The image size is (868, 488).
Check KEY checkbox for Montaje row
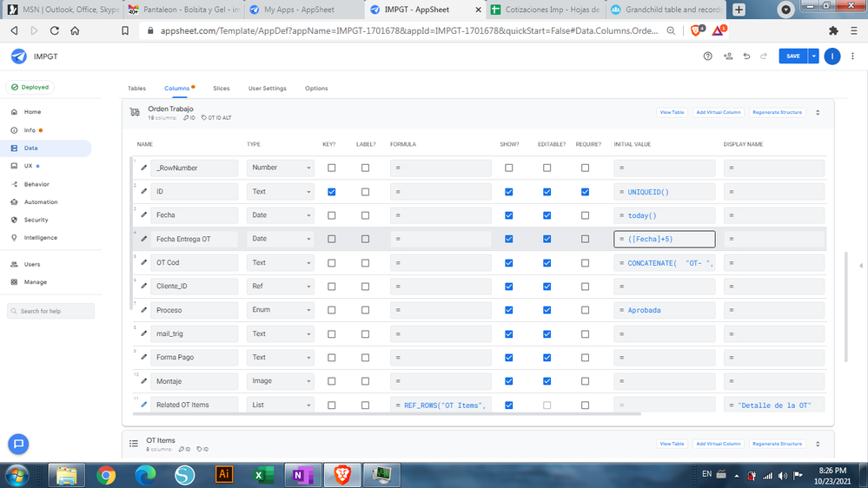click(332, 381)
